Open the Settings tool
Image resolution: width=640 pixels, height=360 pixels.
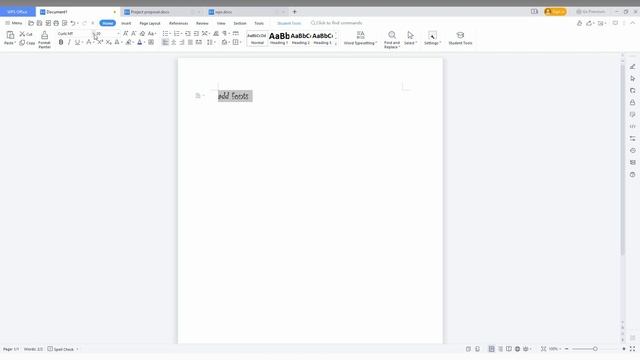tap(432, 38)
